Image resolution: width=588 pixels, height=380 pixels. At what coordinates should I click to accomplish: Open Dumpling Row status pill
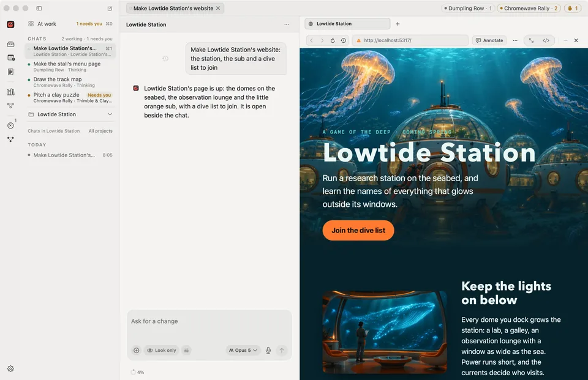[467, 8]
